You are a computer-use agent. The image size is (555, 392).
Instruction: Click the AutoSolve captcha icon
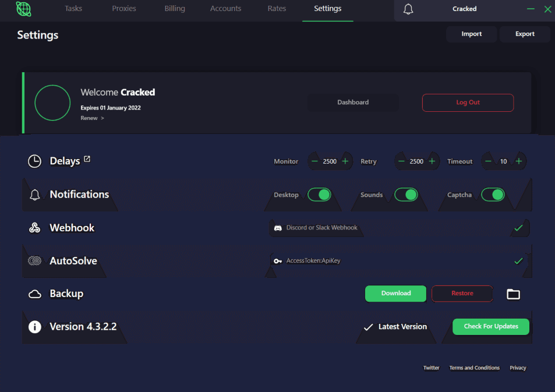pos(34,261)
